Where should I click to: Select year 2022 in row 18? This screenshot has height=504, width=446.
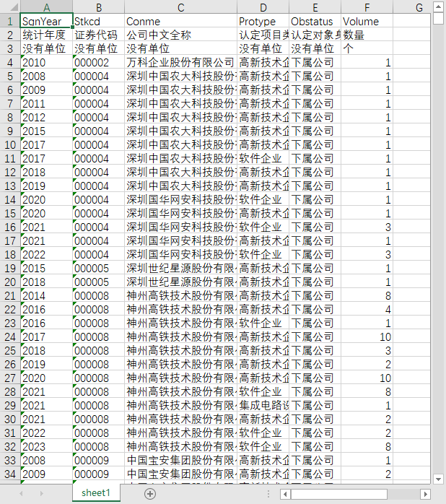coord(47,254)
